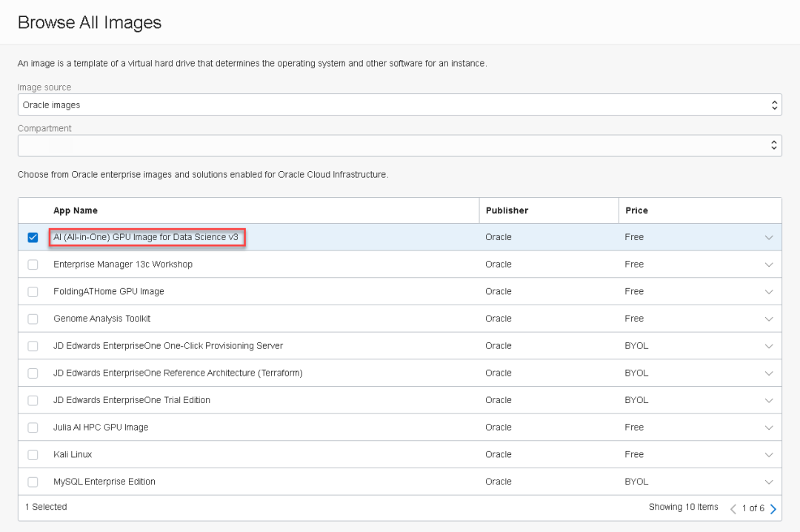
Task: Expand AI (All-in-One) GPU Image row details
Action: click(x=768, y=238)
